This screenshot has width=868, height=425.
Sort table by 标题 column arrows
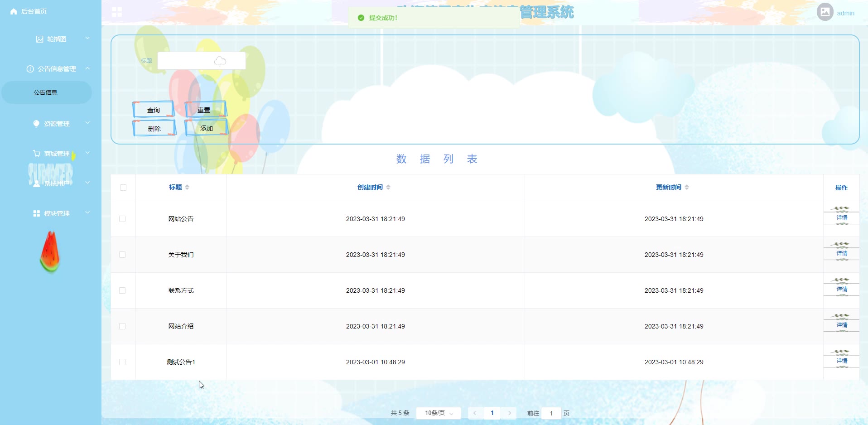tap(187, 187)
